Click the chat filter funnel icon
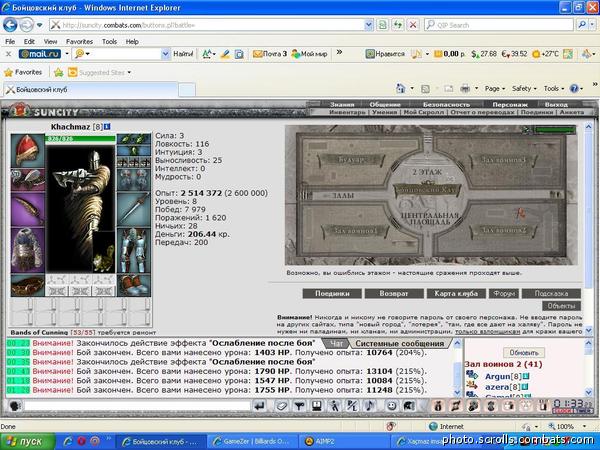600x450 pixels. click(x=299, y=406)
